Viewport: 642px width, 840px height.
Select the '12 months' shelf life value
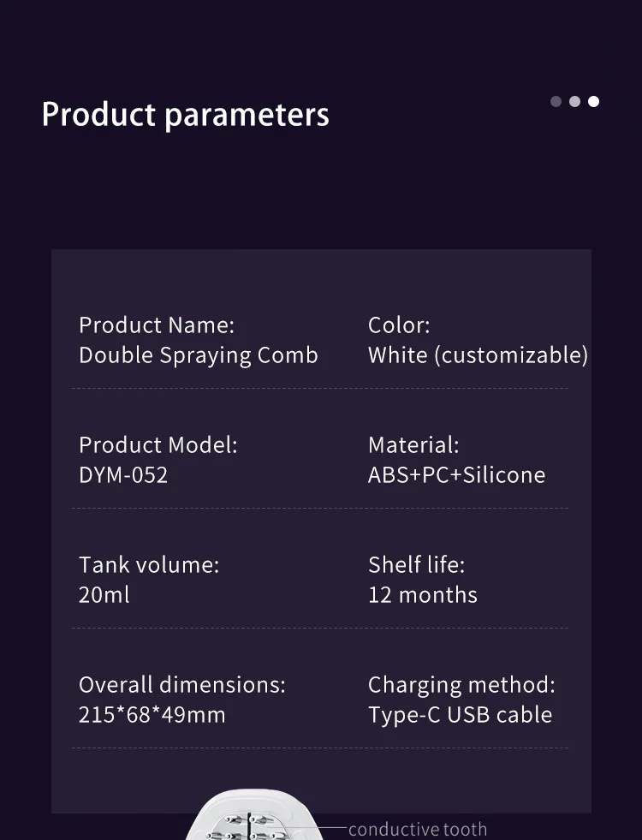pyautogui.click(x=423, y=595)
